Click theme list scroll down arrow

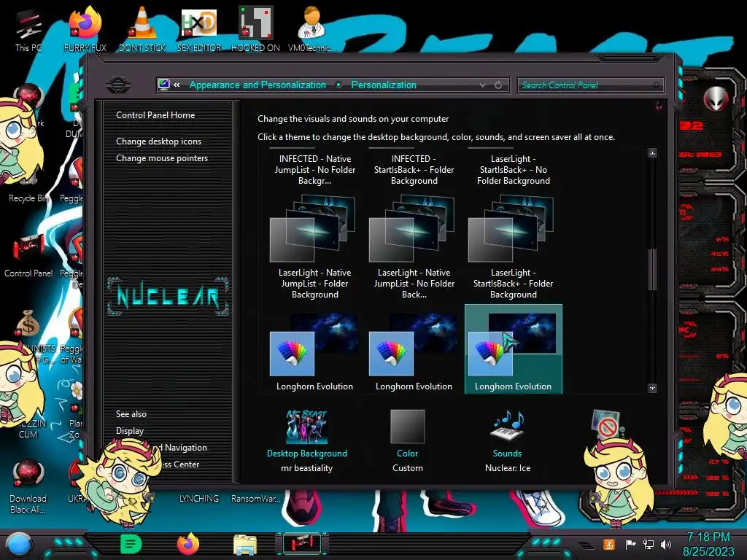pyautogui.click(x=653, y=388)
